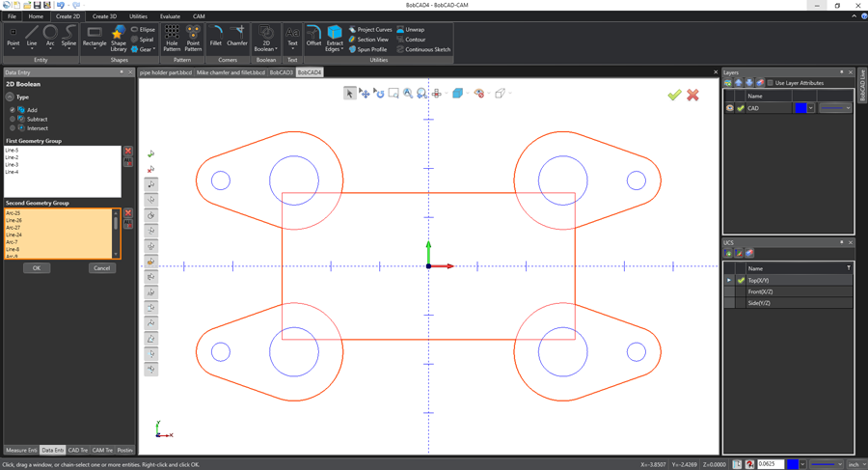The width and height of the screenshot is (868, 470).
Task: Open the view orientation cube dropdown
Action: 468,93
